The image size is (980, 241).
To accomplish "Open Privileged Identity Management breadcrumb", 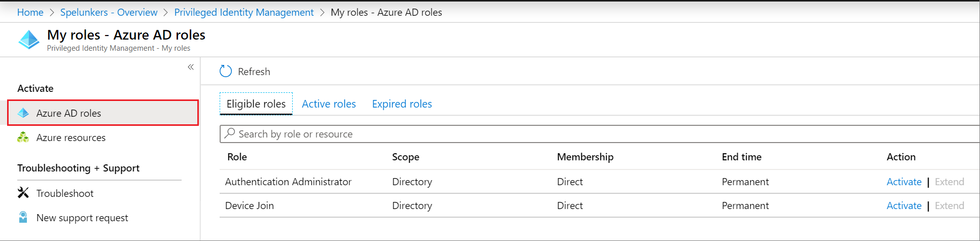I will coord(244,12).
